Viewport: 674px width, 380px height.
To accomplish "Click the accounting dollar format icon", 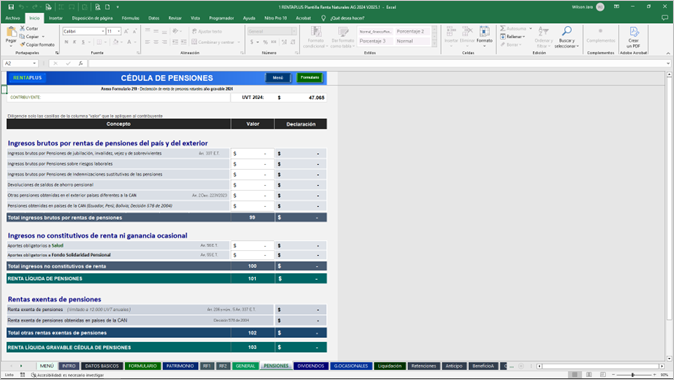I will point(252,42).
